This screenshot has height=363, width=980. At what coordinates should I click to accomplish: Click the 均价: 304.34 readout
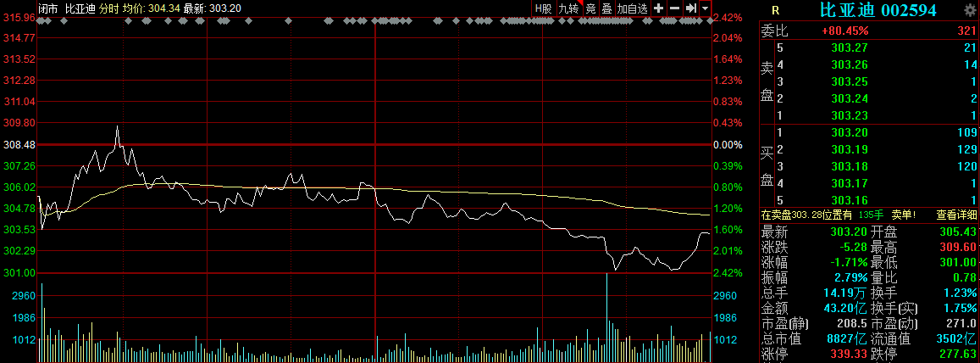(151, 8)
